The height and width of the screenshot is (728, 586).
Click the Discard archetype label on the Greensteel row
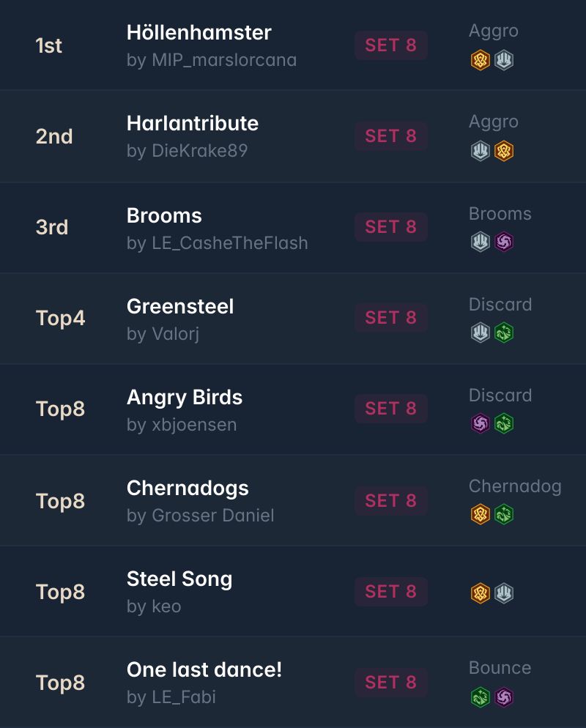[500, 305]
